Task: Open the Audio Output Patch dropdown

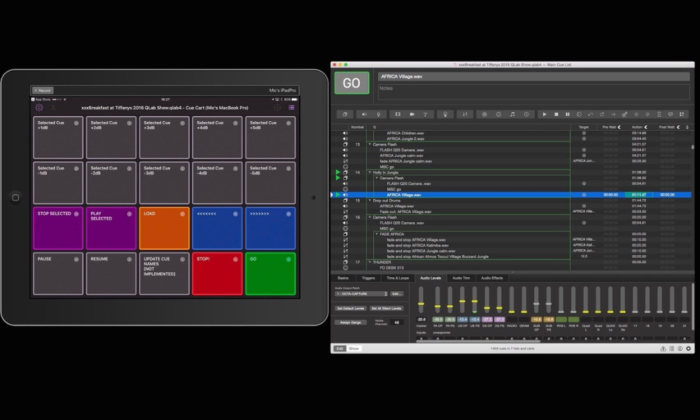Action: (x=362, y=294)
